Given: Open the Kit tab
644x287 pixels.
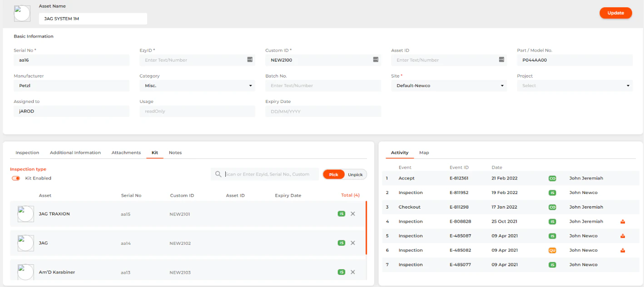Looking at the screenshot, I should (x=155, y=153).
